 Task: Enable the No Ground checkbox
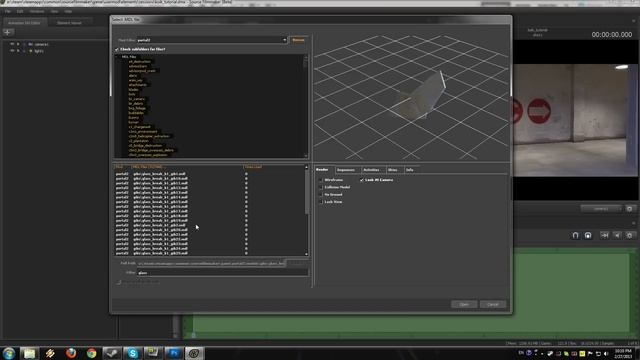pos(321,195)
